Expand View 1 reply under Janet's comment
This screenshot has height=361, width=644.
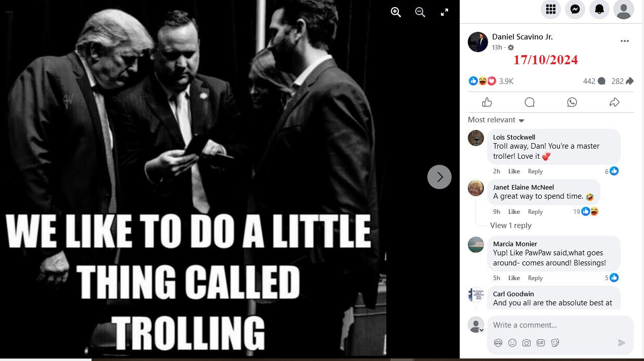click(510, 225)
